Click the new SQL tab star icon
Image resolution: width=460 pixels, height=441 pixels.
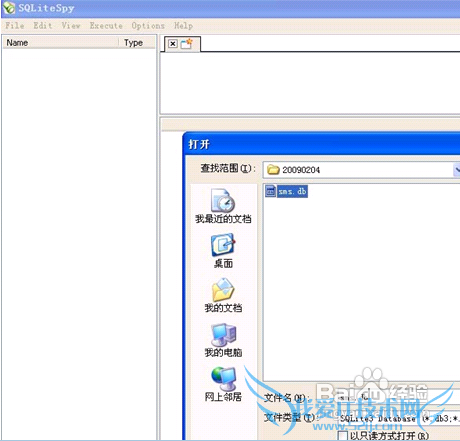click(187, 44)
